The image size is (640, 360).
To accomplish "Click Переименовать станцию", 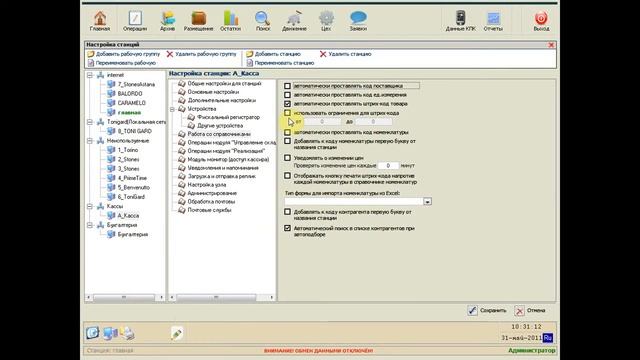I will [280, 63].
